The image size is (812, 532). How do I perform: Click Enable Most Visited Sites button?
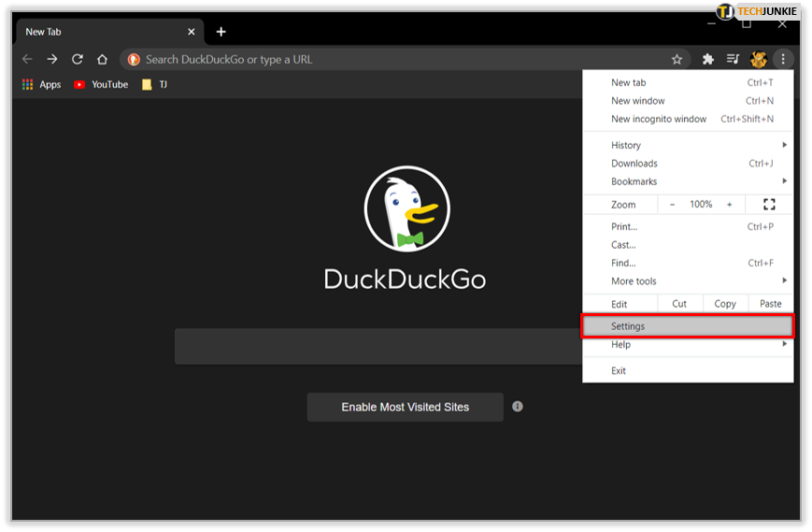coord(405,407)
